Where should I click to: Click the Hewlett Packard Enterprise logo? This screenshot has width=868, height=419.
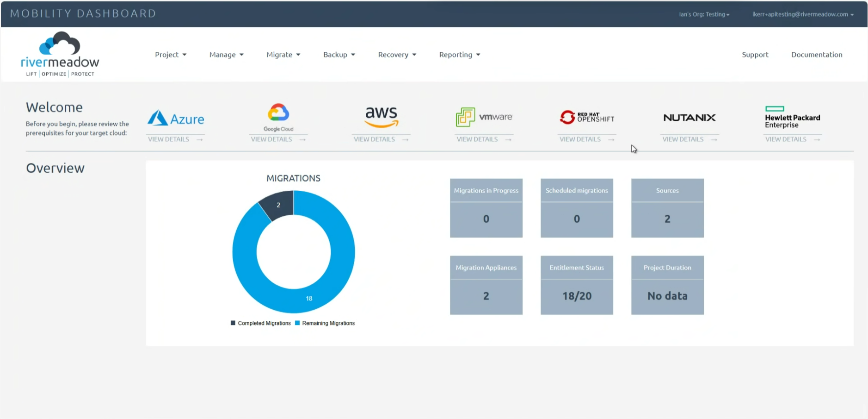792,118
